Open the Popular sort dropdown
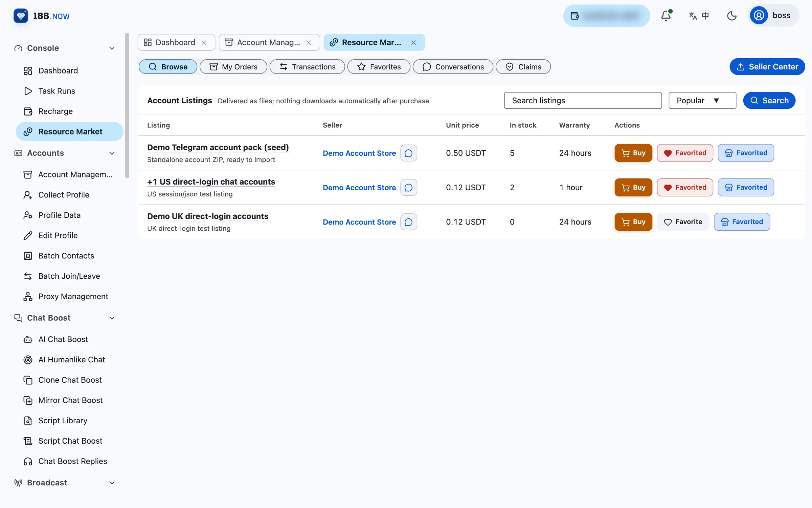Screen dimensions: 812x508 click(x=702, y=101)
